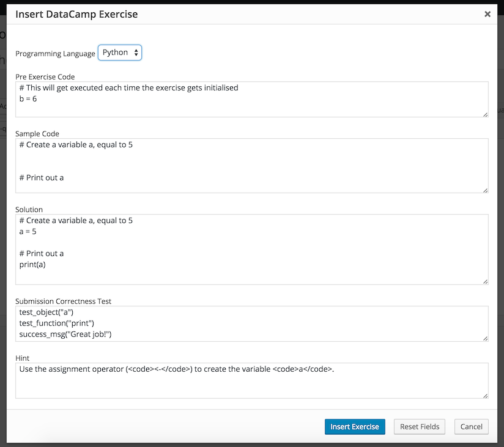Click the Solution textarea resize handle
Image resolution: width=504 pixels, height=447 pixels.
click(x=485, y=281)
